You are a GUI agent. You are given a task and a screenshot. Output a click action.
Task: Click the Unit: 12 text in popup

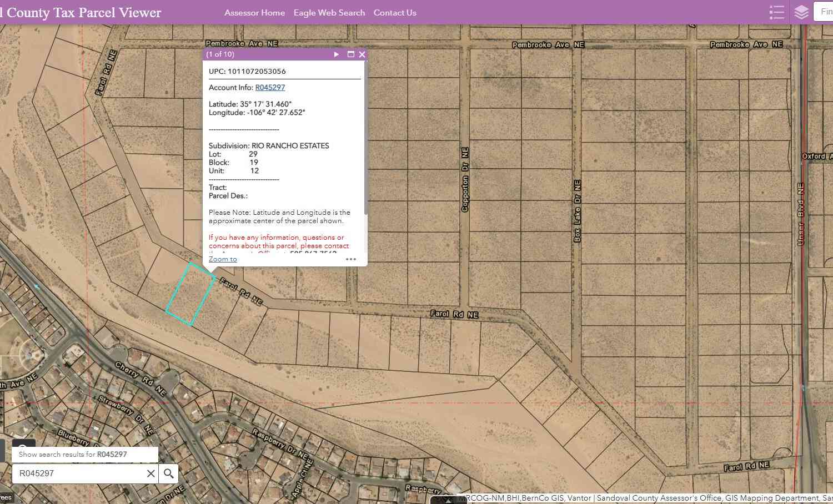click(234, 170)
